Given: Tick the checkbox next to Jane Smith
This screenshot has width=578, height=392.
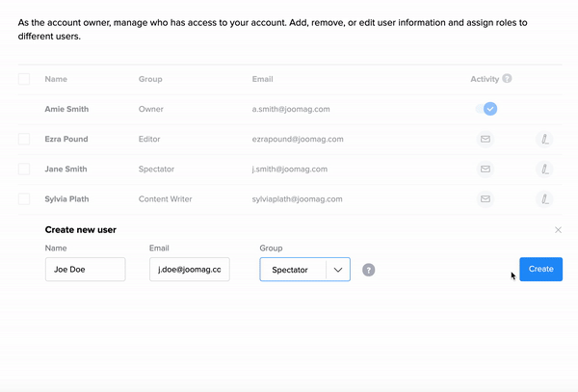Looking at the screenshot, I should point(24,170).
